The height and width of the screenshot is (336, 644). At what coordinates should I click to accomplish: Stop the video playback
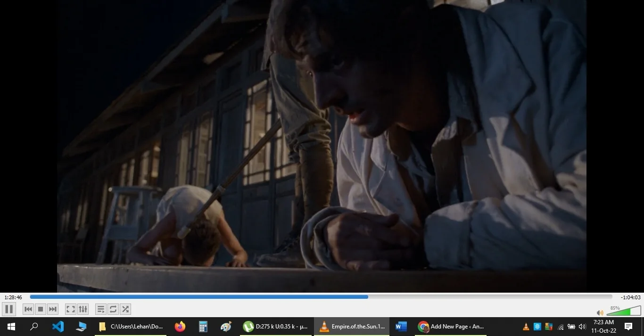[x=41, y=309]
